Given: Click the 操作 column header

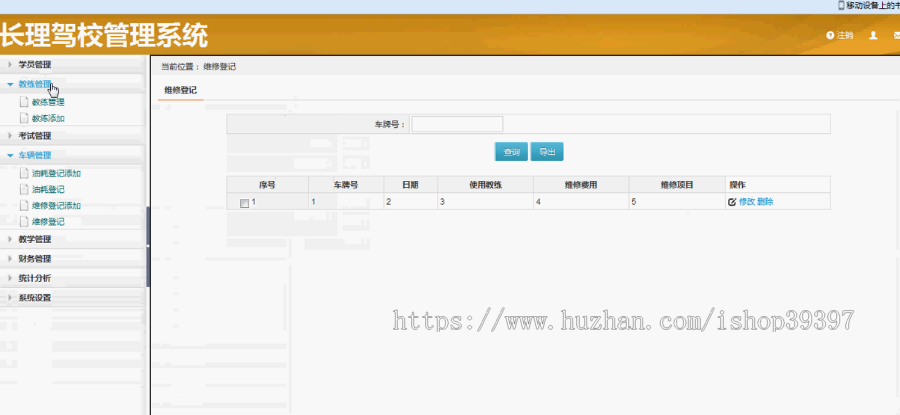Looking at the screenshot, I should [x=778, y=185].
